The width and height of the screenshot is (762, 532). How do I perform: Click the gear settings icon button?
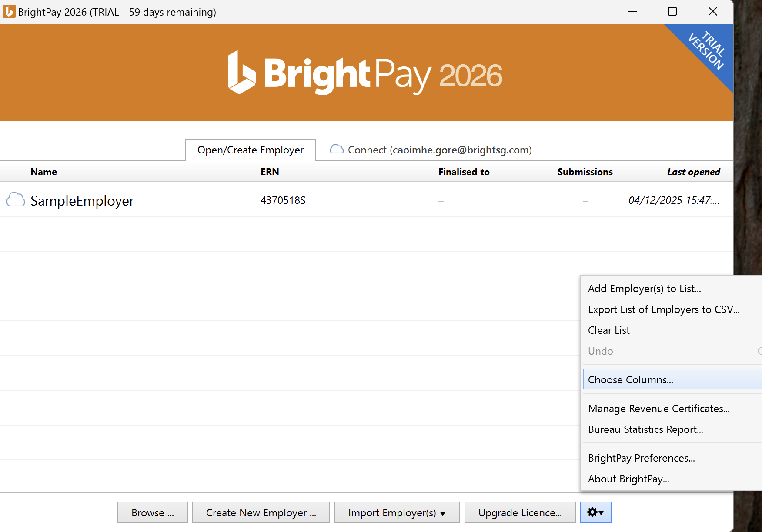(x=595, y=512)
